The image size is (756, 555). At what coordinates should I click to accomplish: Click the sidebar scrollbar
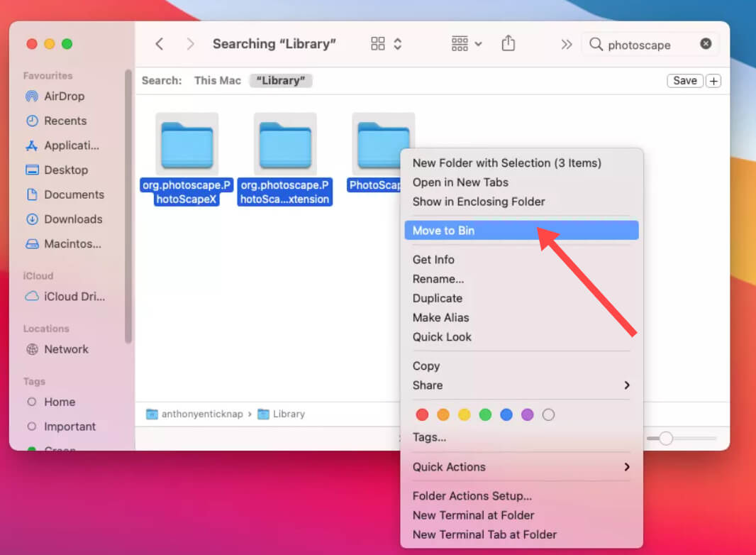tap(128, 207)
